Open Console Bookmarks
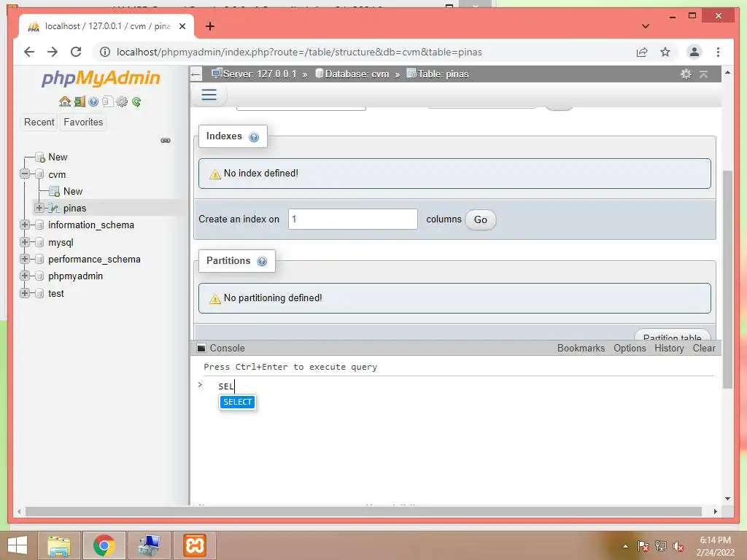The image size is (747, 560). click(581, 348)
